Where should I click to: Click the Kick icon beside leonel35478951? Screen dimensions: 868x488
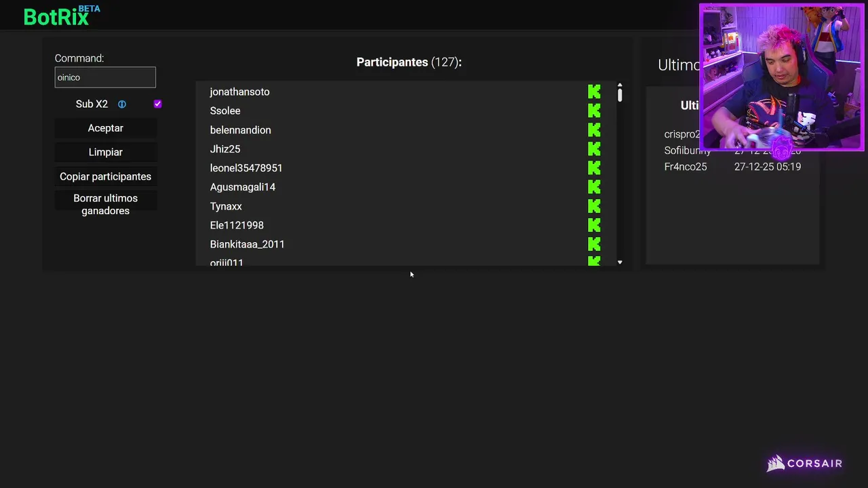point(594,167)
